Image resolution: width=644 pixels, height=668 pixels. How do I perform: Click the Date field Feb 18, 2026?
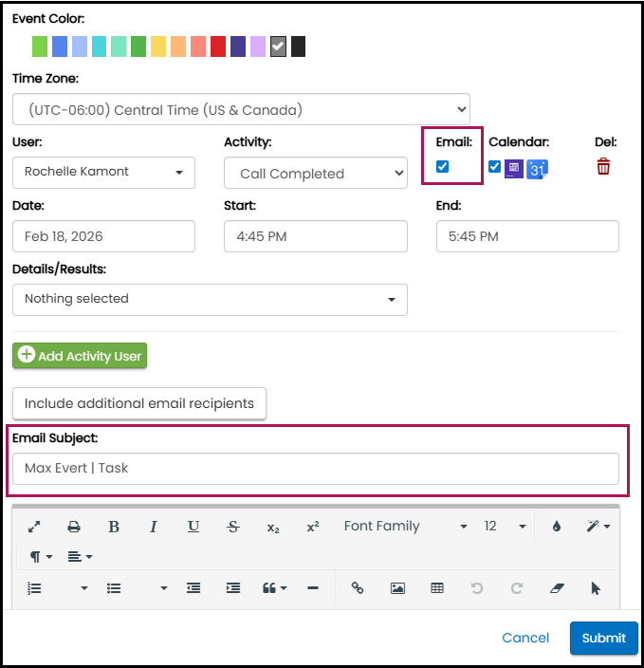pyautogui.click(x=103, y=236)
